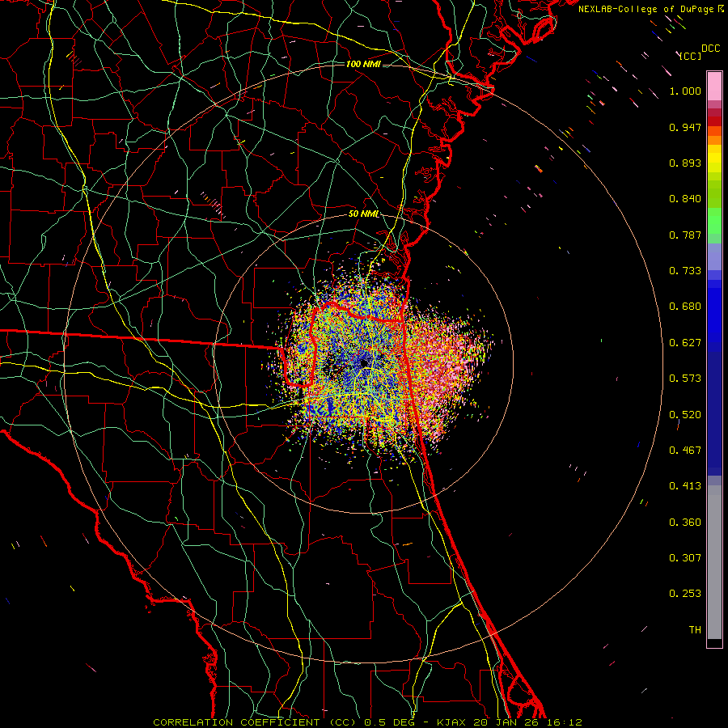728x728 pixels.
Task: Click the 50 NMI range ring label
Action: (363, 214)
